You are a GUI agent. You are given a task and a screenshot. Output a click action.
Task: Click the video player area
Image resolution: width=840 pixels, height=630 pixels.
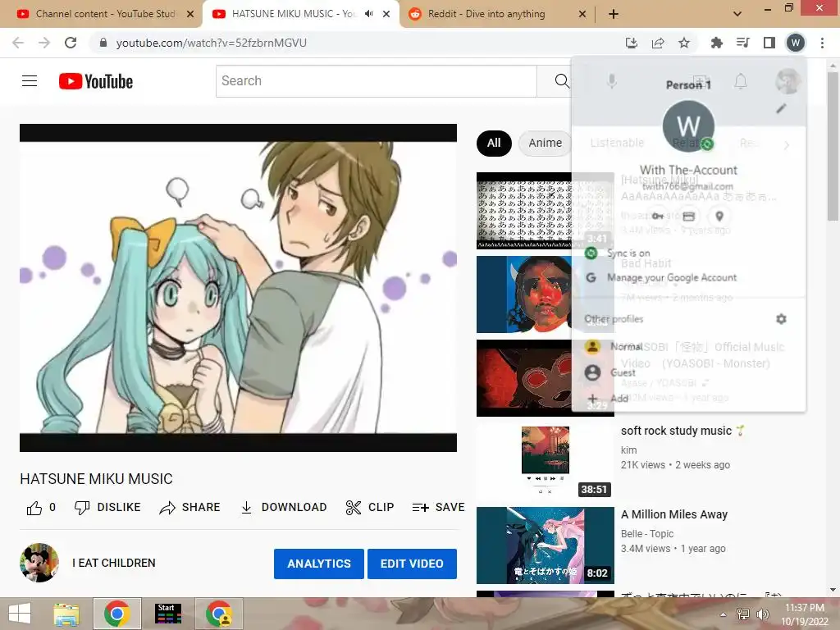pos(238,288)
